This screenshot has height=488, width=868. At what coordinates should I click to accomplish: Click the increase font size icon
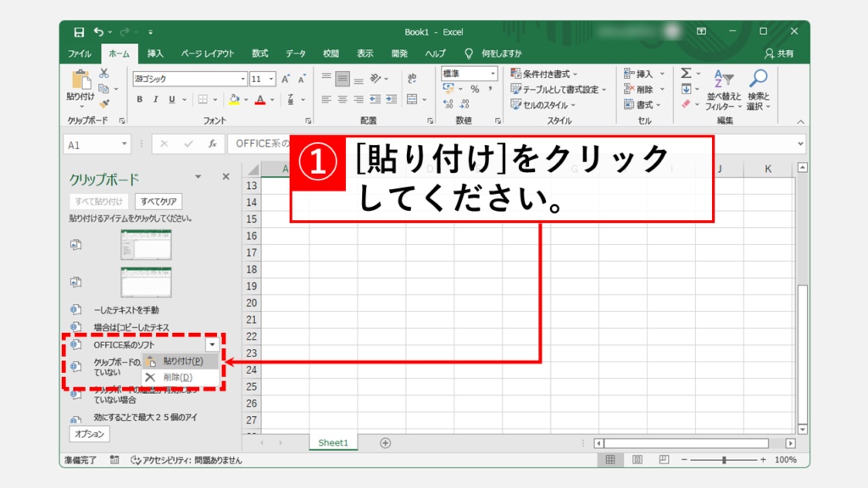tap(287, 79)
